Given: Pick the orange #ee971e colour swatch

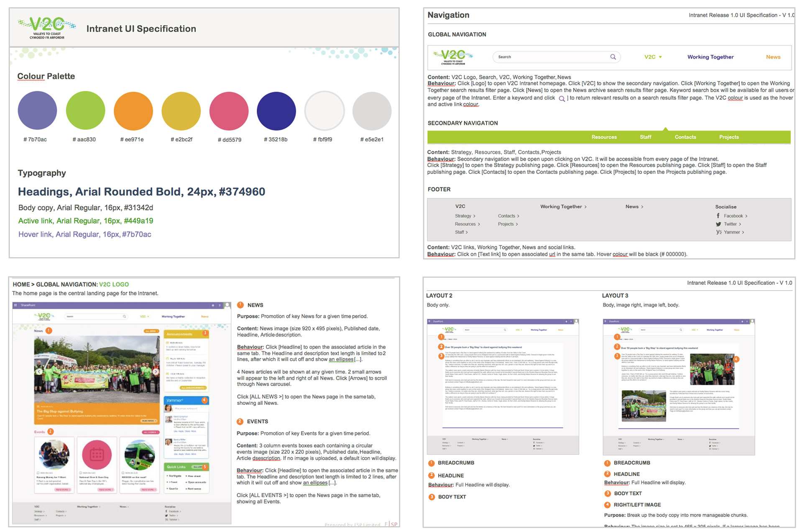Looking at the screenshot, I should [133, 111].
